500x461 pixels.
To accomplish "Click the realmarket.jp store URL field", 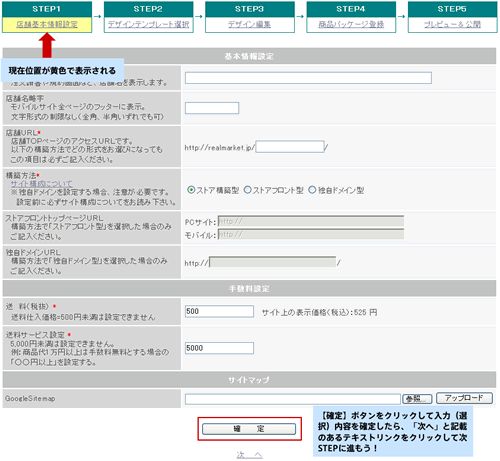I will click(x=290, y=147).
